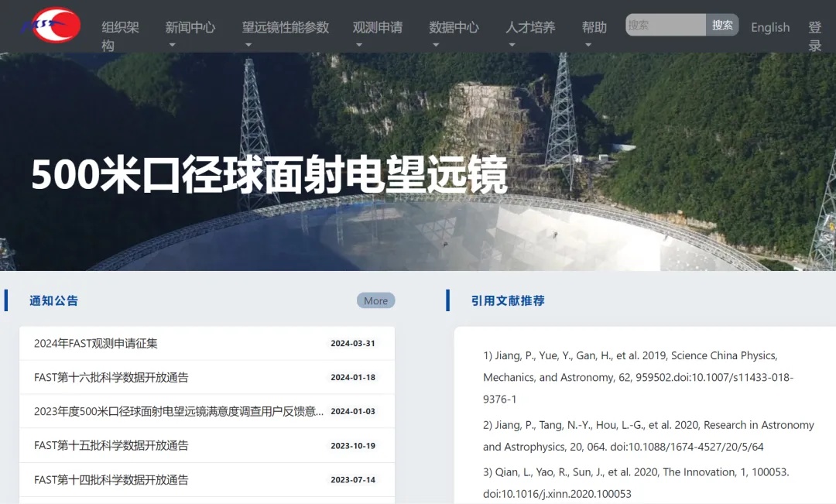
Task: Click the 搜索 search button
Action: [x=722, y=25]
